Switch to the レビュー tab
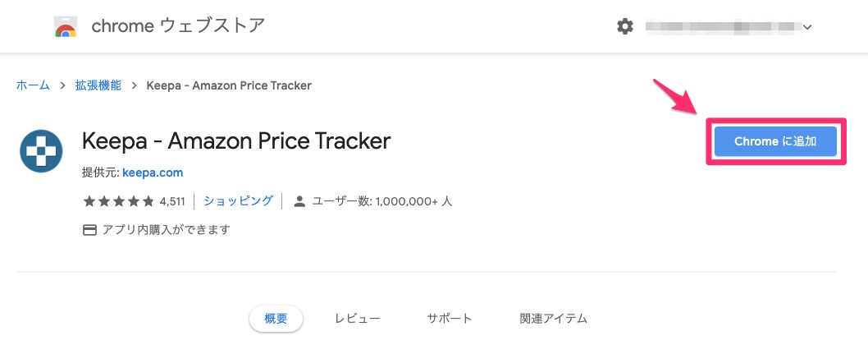This screenshot has width=868, height=345. coord(357,319)
